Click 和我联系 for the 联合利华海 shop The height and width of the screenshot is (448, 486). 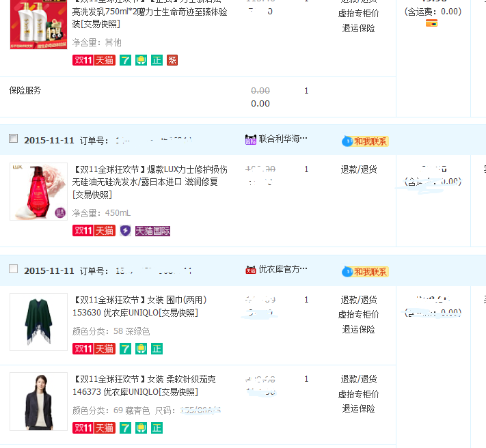point(366,141)
